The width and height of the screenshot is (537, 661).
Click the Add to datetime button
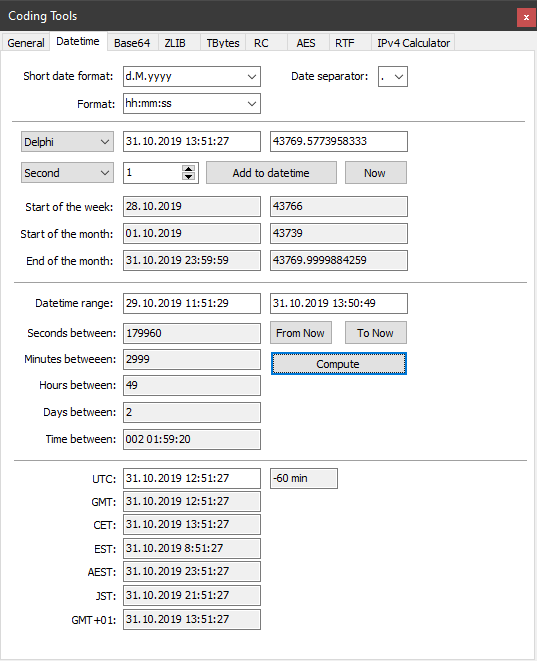coord(271,173)
